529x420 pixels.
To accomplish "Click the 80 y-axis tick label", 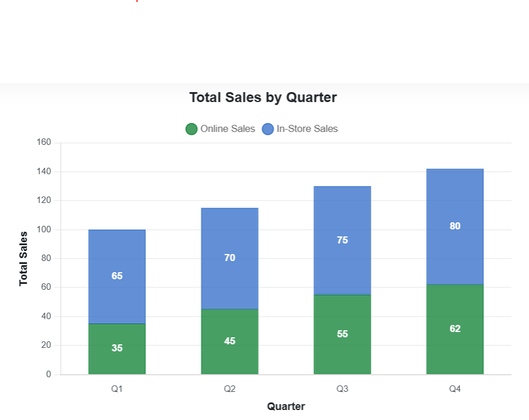I will click(46, 258).
